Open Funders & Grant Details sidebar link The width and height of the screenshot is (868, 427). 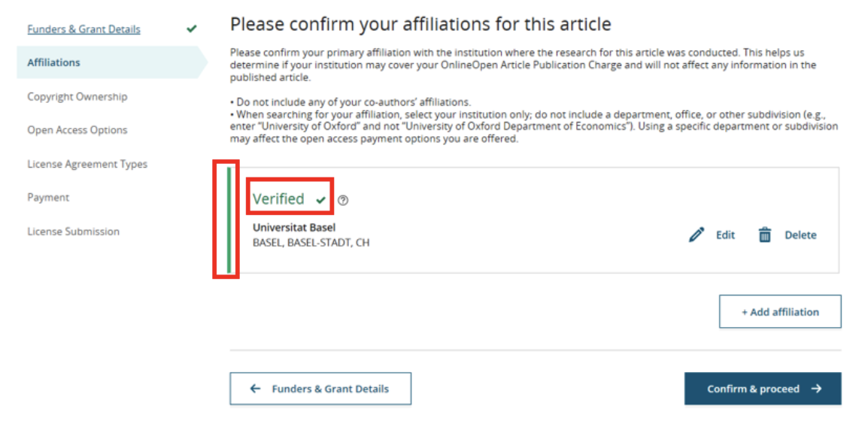[83, 29]
